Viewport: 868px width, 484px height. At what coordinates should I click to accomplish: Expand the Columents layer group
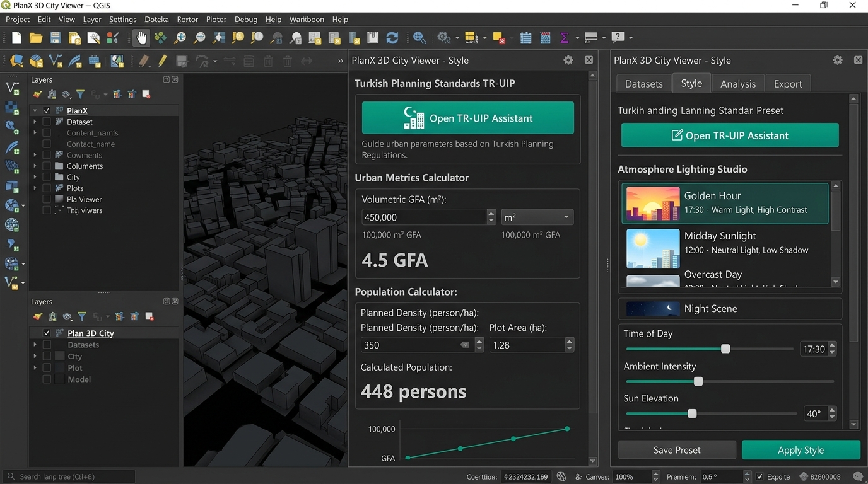(x=35, y=166)
